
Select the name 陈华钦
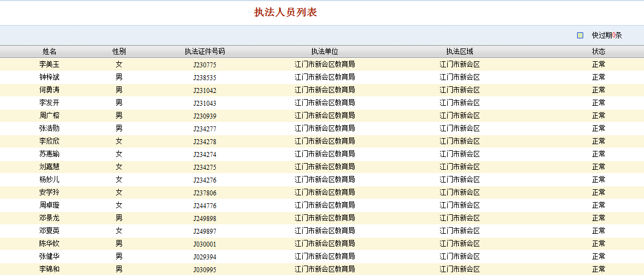49,243
